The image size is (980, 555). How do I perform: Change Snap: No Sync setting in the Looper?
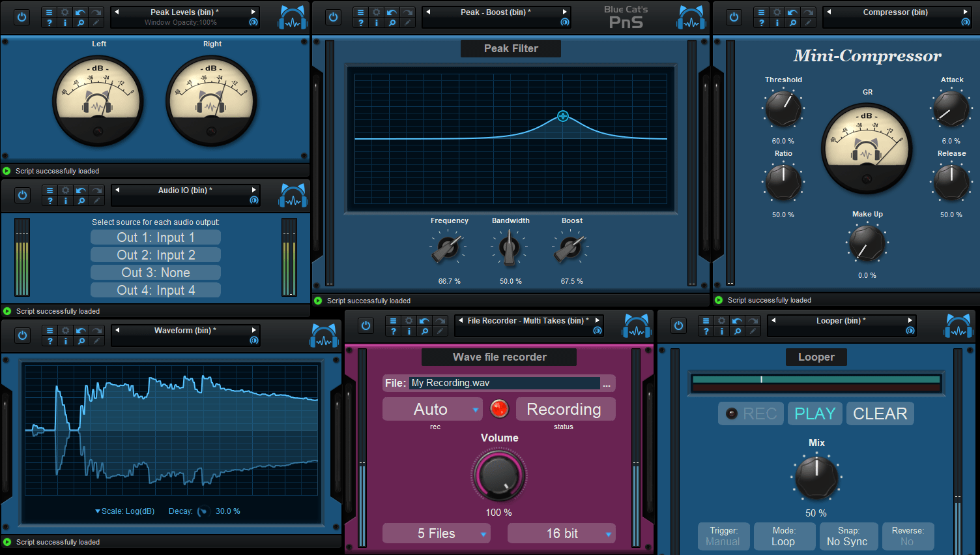click(848, 536)
